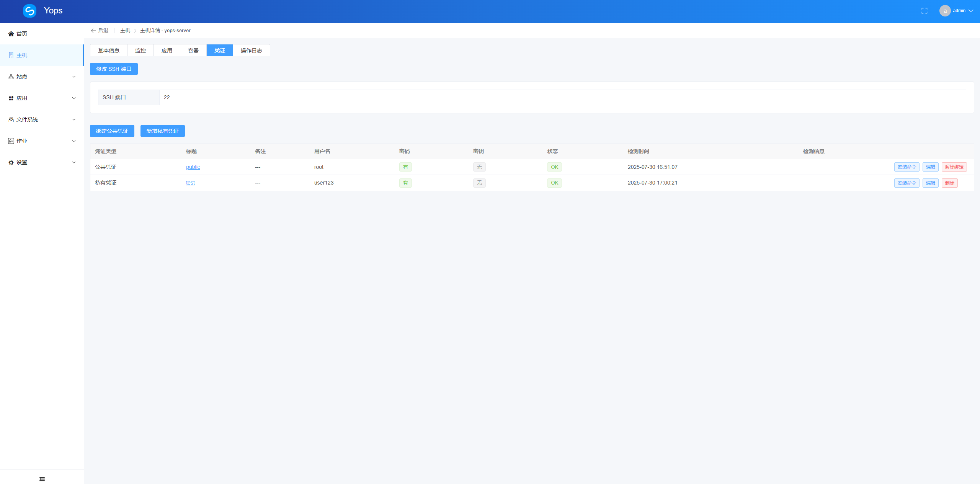Switch to the 应用 tab
This screenshot has width=980, height=484.
pos(167,50)
